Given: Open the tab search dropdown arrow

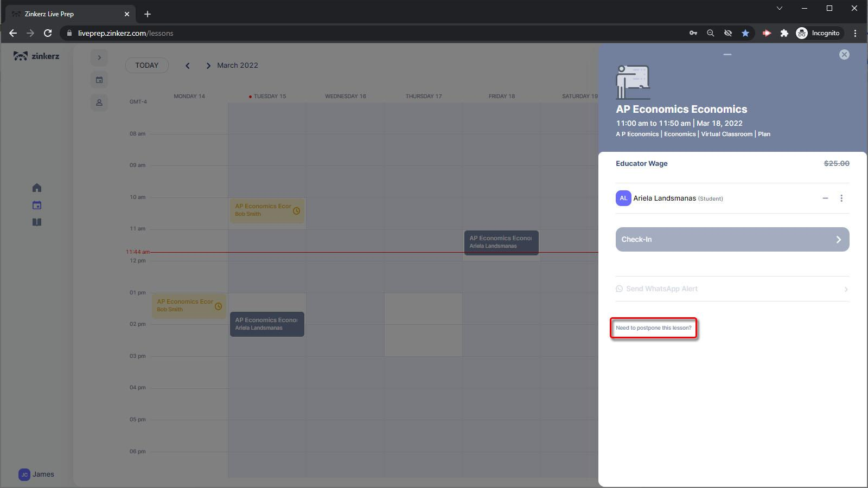Looking at the screenshot, I should pos(780,8).
